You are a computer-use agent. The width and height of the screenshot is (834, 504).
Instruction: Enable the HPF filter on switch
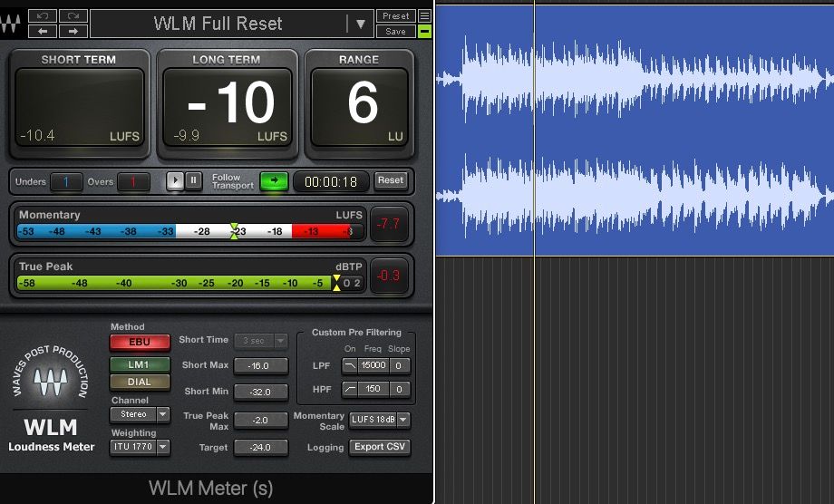point(350,389)
